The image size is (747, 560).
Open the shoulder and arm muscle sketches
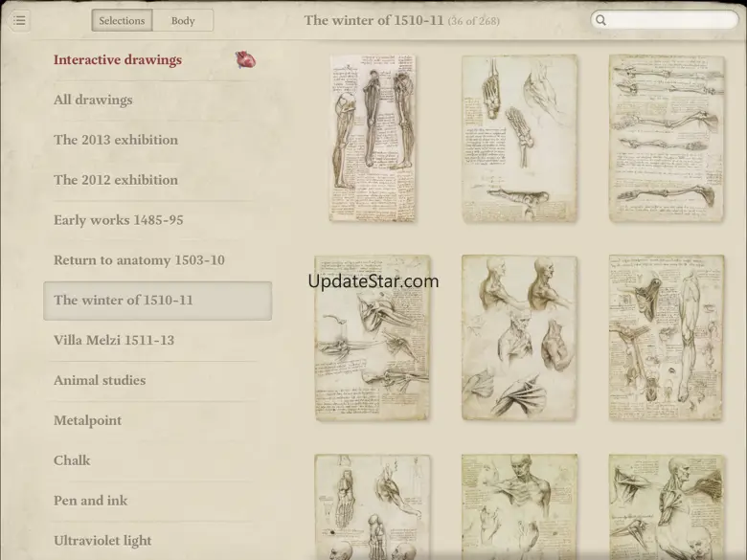pyautogui.click(x=373, y=338)
